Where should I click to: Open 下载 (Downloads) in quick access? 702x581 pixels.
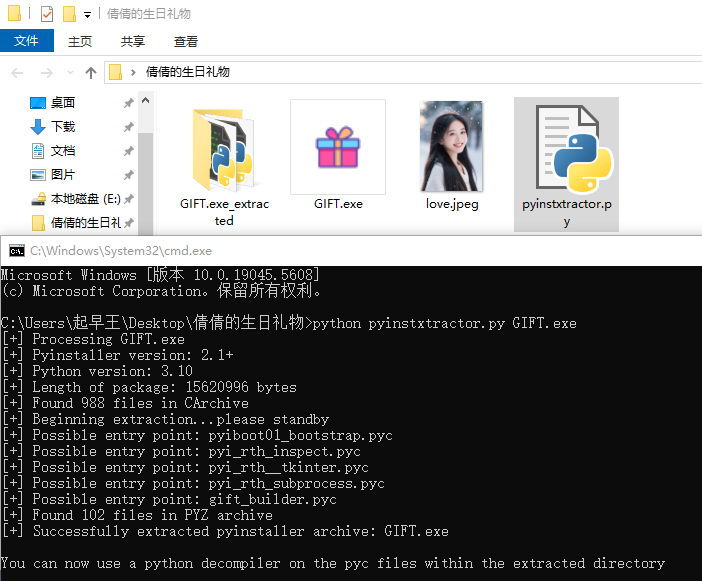coord(63,127)
